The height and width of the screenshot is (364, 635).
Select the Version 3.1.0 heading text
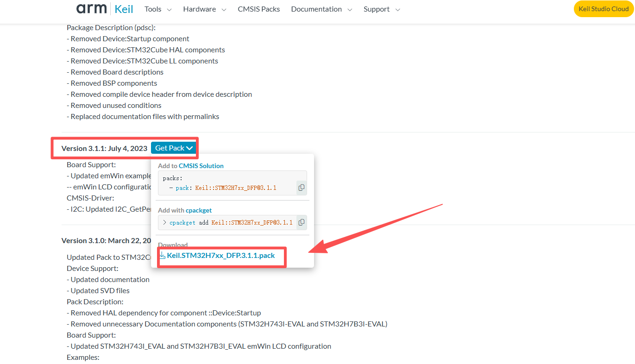point(106,241)
